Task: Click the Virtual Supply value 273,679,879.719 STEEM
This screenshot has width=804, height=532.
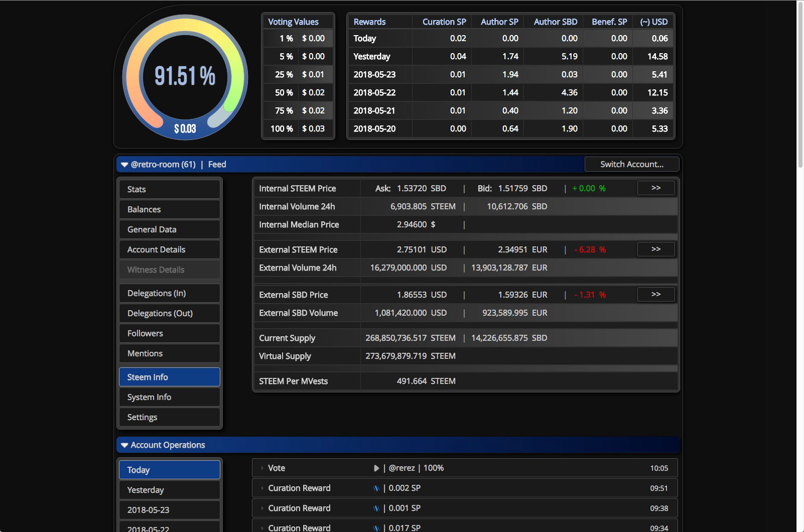Action: (411, 356)
